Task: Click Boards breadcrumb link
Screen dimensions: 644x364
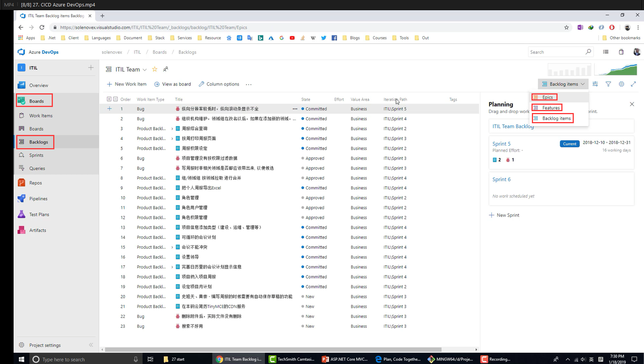Action: click(x=159, y=52)
